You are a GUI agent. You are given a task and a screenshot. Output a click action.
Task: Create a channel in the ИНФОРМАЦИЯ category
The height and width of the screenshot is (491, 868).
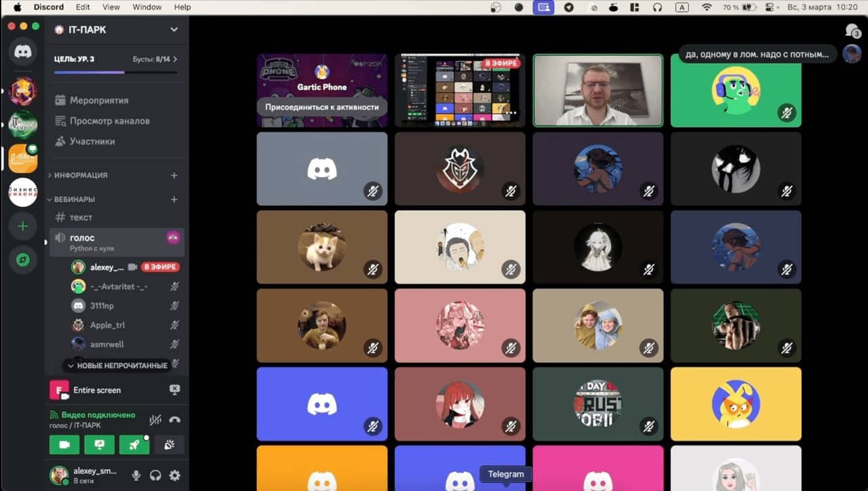click(x=174, y=175)
